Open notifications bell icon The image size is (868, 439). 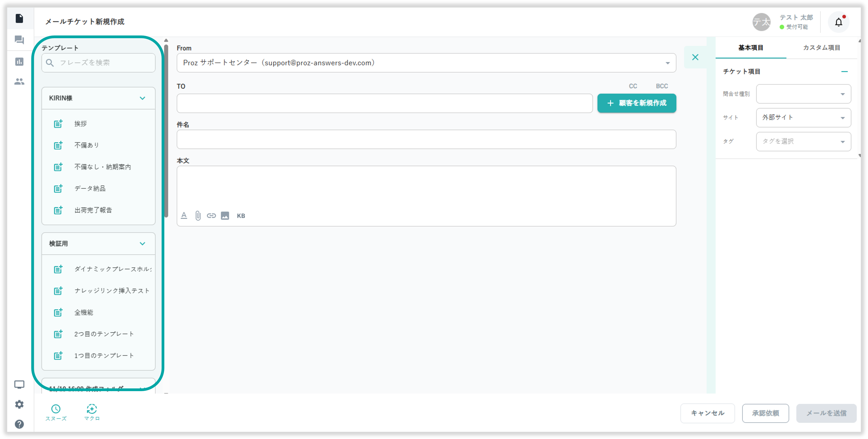[838, 22]
